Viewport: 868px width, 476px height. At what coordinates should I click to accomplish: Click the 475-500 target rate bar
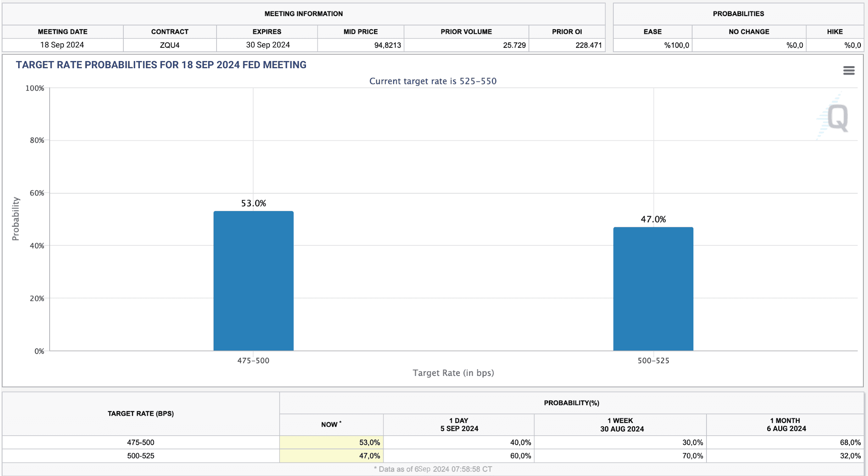pos(253,281)
